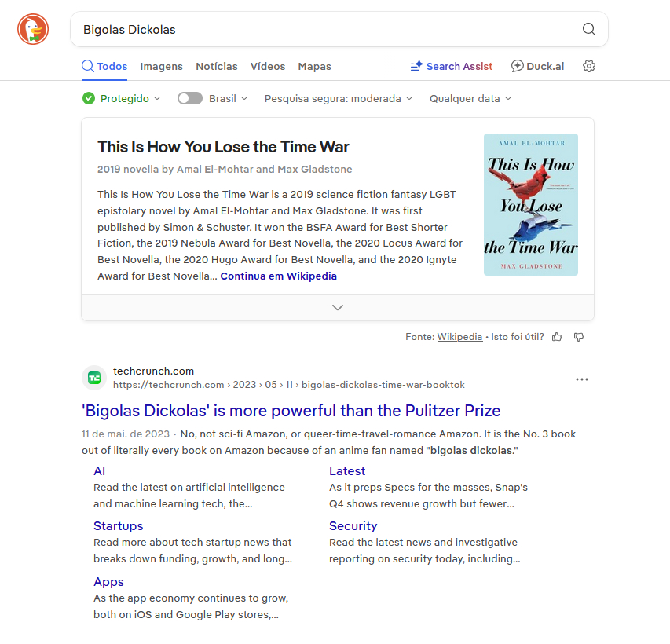Click the DuckDuckGo duck logo
670x644 pixels.
pyautogui.click(x=33, y=30)
